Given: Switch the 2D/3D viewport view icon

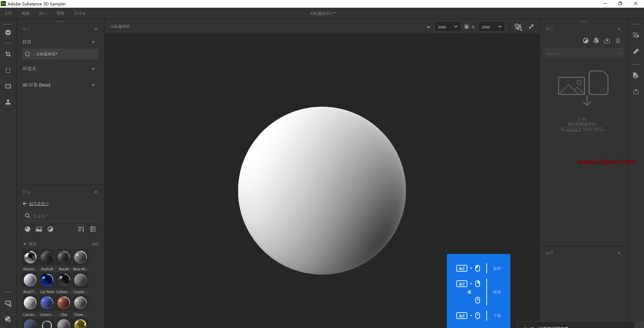Looking at the screenshot, I should [518, 27].
